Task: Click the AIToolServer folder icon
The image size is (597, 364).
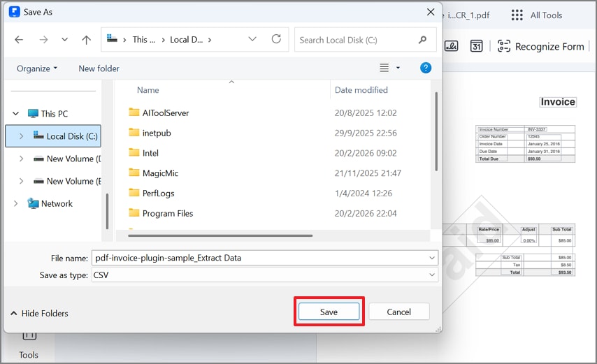Action: coord(134,112)
